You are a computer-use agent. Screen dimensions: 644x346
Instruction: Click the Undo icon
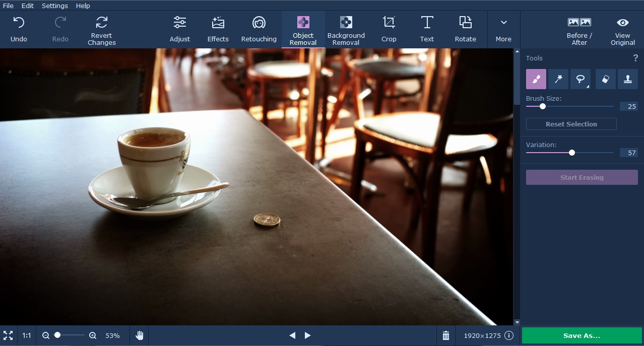19,23
